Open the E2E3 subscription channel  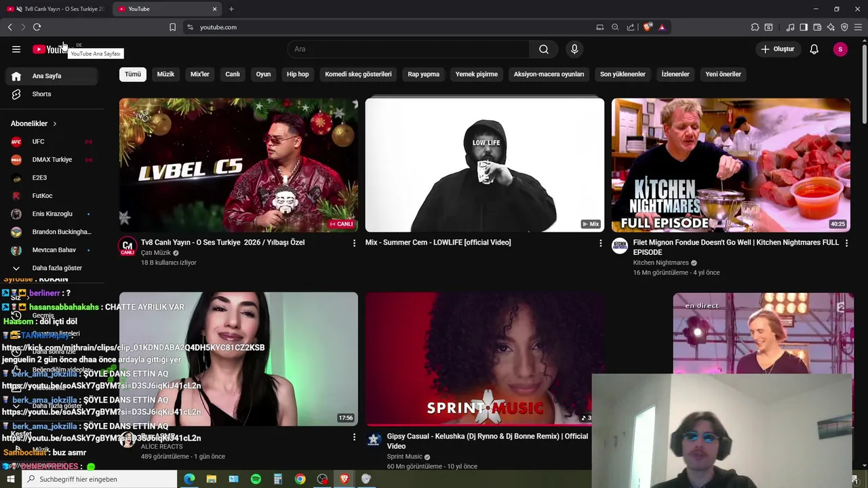click(x=52, y=178)
